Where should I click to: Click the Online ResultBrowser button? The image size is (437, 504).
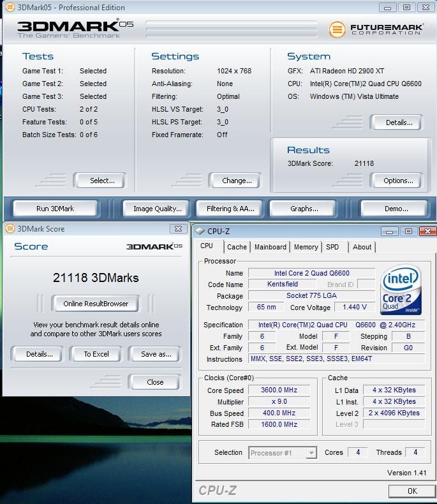(x=96, y=304)
